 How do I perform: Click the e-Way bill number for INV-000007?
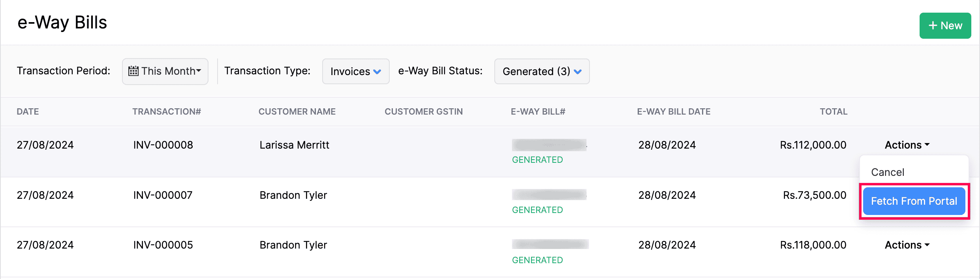pyautogui.click(x=549, y=195)
